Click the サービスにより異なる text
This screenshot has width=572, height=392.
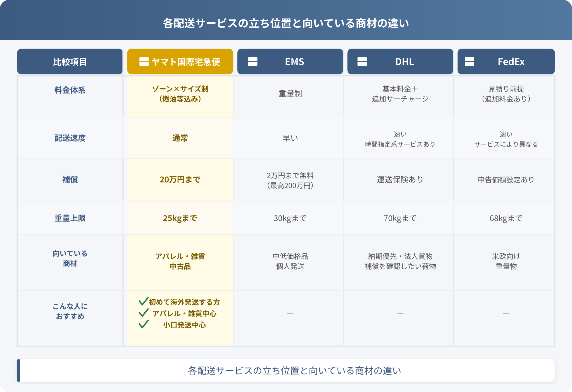(x=506, y=144)
